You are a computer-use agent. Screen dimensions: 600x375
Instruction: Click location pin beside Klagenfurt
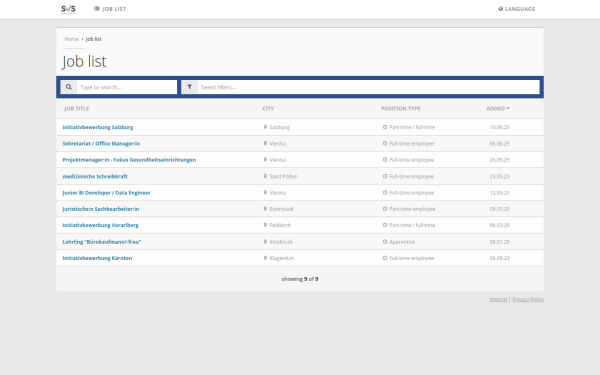265,258
